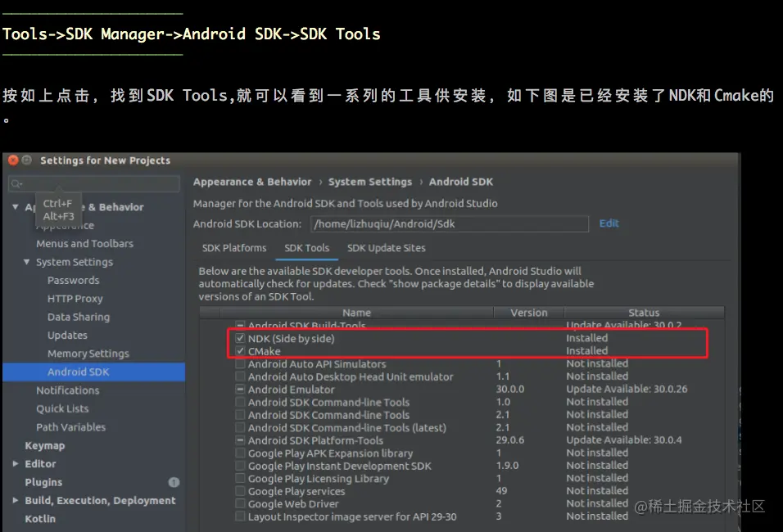
Task: Expand Build, Execution, Deployment node
Action: [16, 500]
